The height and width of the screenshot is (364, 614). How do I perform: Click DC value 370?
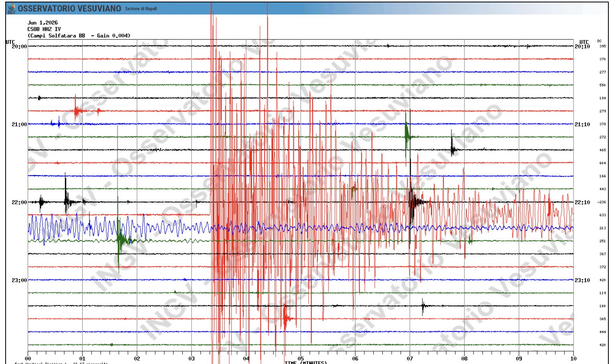603,59
